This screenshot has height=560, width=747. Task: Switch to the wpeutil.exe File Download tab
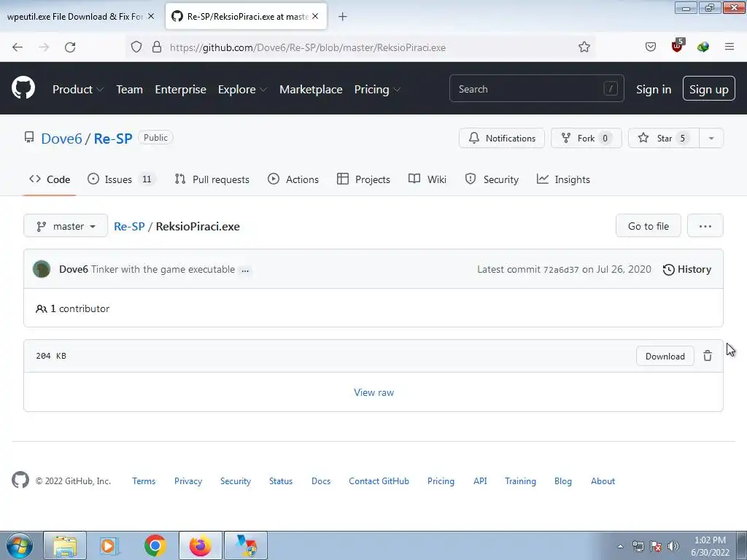80,17
